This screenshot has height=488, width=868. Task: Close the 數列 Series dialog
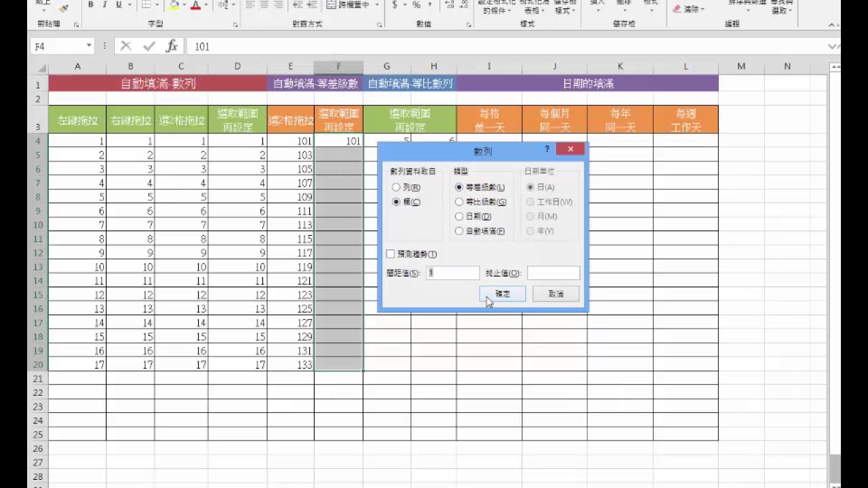click(570, 149)
